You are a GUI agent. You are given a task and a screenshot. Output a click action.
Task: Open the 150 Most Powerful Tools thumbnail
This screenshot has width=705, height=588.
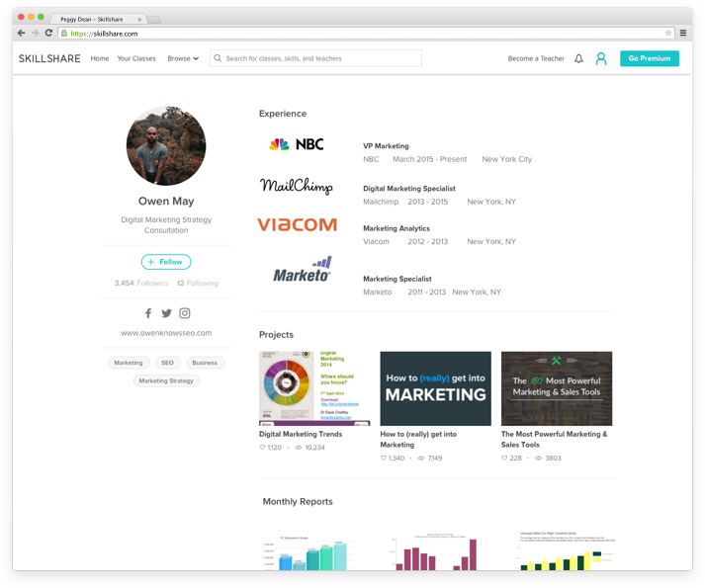(557, 388)
